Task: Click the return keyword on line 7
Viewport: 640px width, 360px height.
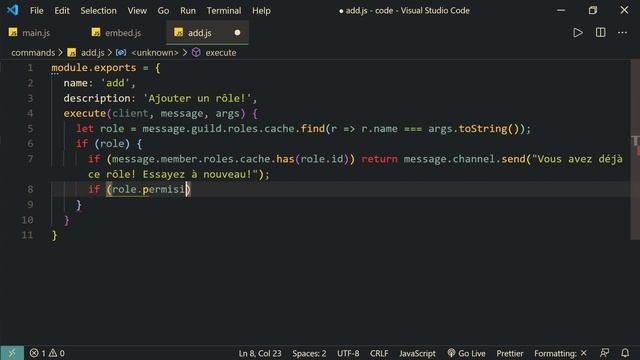Action: coord(379,159)
